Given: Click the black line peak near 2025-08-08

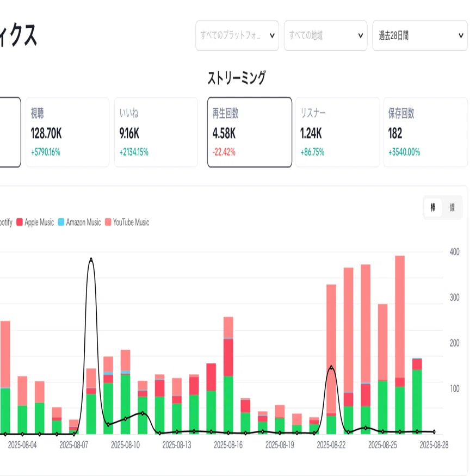Looking at the screenshot, I should [91, 259].
